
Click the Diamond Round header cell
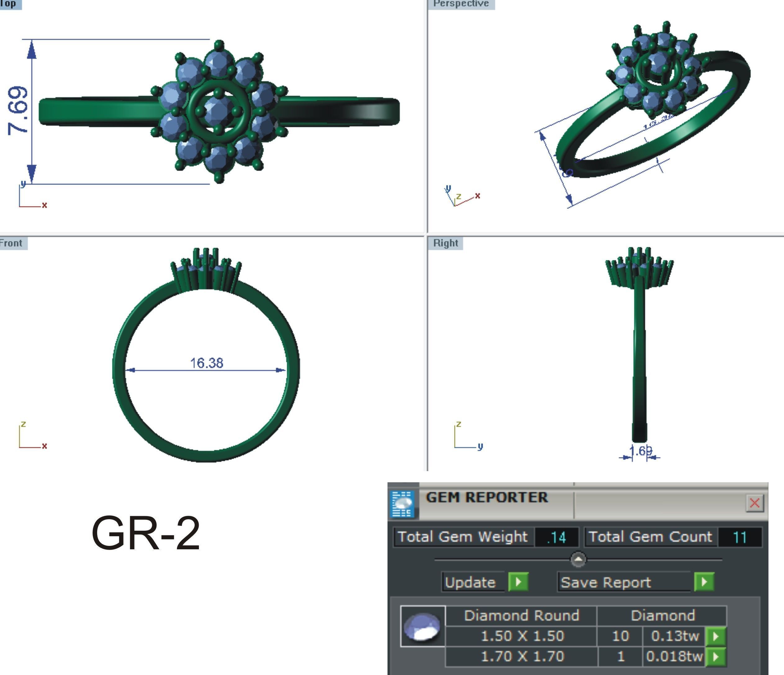click(521, 616)
